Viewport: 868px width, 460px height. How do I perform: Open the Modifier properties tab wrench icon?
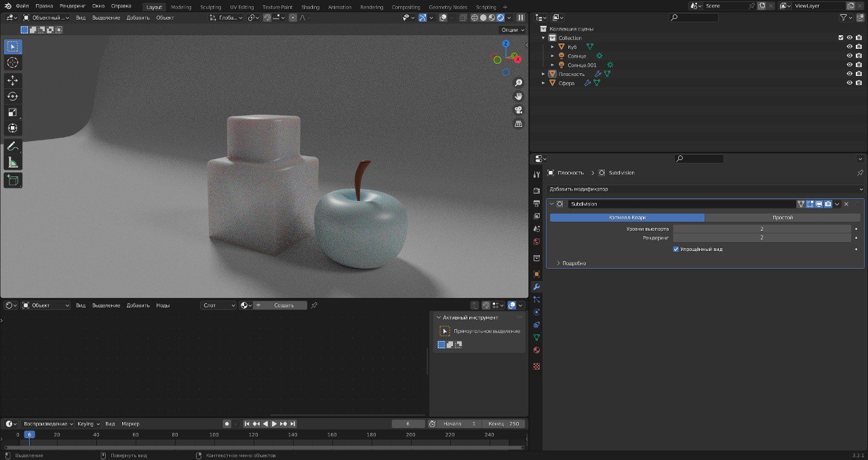coord(536,287)
